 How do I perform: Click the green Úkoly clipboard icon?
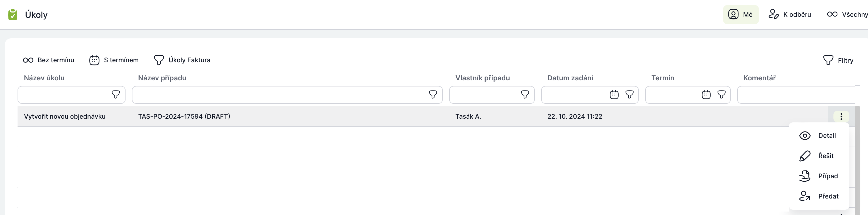pos(13,14)
